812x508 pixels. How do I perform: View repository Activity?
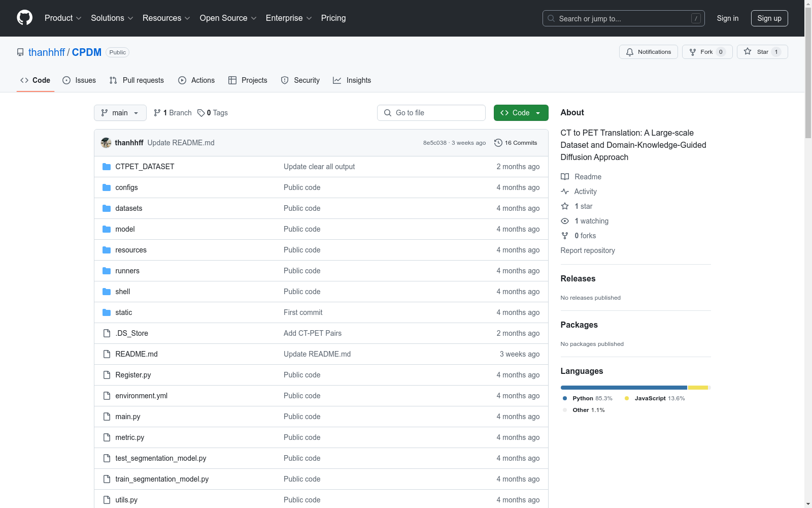tap(579, 192)
